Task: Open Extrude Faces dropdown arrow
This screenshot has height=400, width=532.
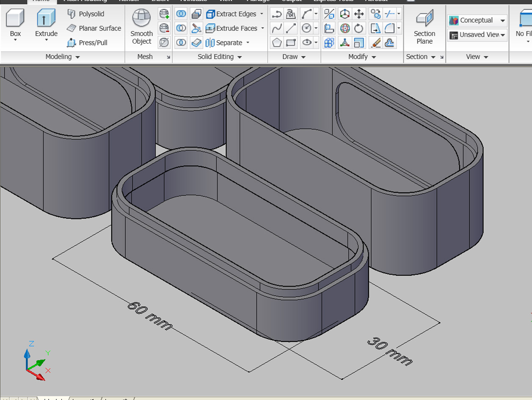Action: [x=262, y=28]
